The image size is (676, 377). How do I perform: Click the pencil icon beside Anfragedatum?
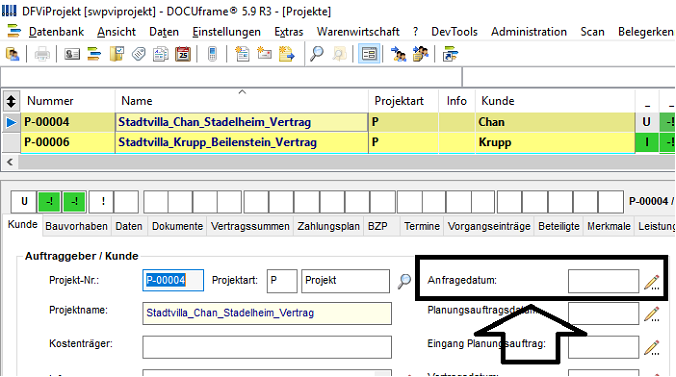[x=652, y=282]
